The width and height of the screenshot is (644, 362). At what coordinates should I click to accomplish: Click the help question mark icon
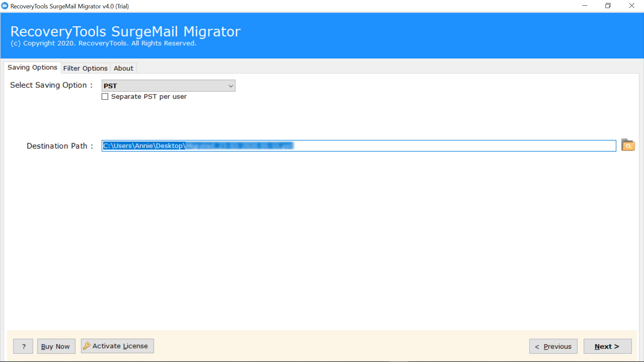tap(23, 346)
